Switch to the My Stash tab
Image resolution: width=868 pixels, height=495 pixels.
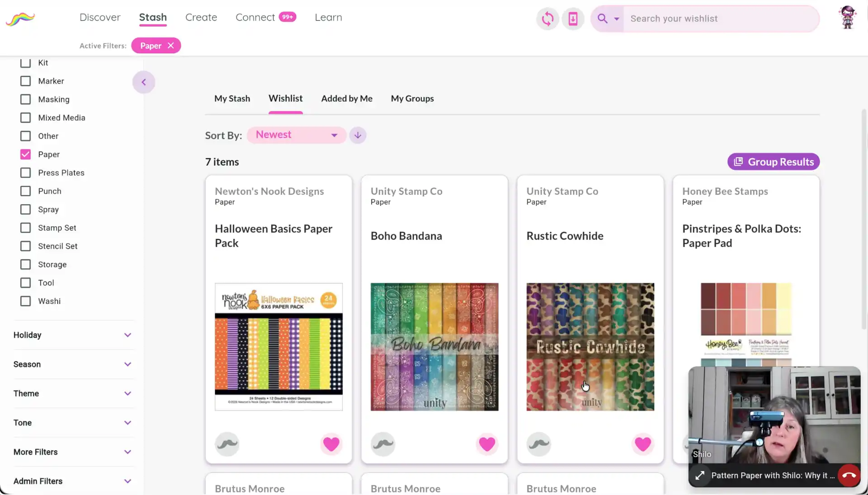pyautogui.click(x=232, y=98)
